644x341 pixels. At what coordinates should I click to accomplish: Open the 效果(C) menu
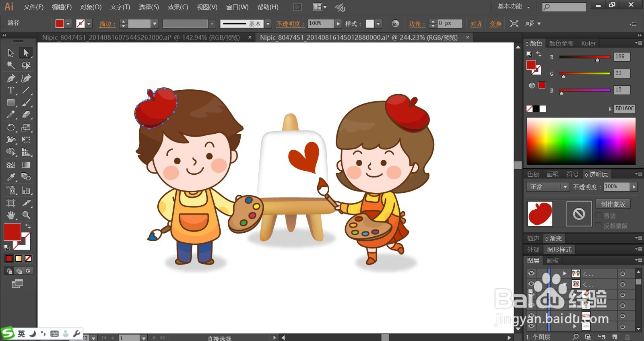pyautogui.click(x=178, y=7)
